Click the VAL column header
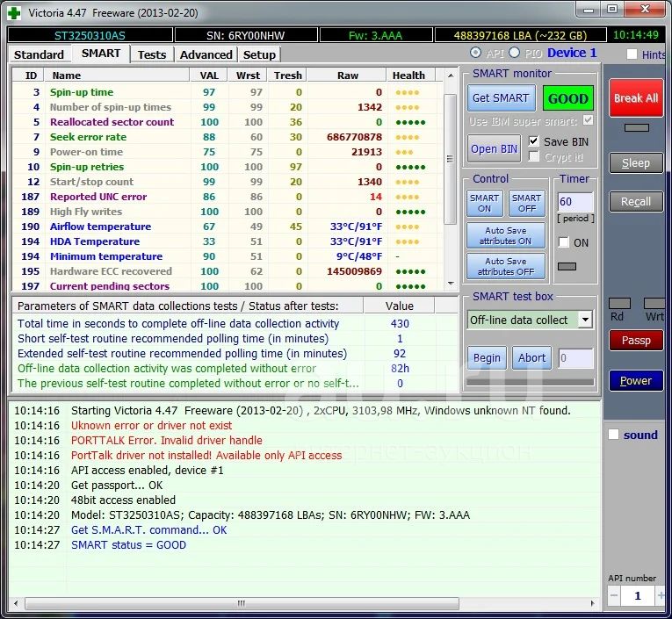This screenshot has height=619, width=672. (x=209, y=76)
